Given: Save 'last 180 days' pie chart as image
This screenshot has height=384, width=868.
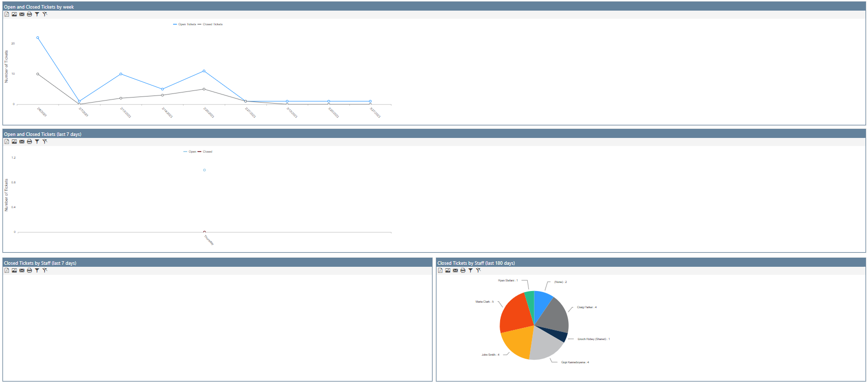Looking at the screenshot, I should pyautogui.click(x=448, y=270).
